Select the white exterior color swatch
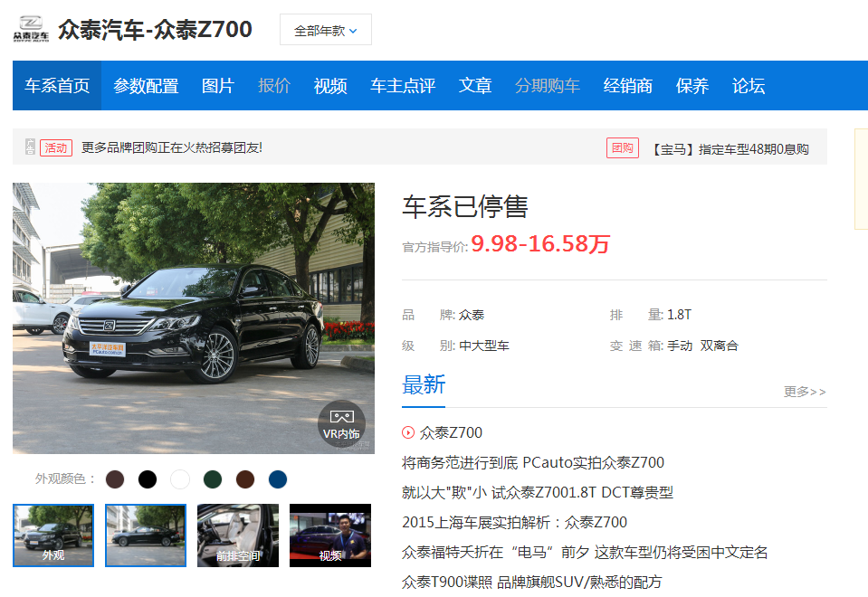This screenshot has height=597, width=868. (x=180, y=479)
